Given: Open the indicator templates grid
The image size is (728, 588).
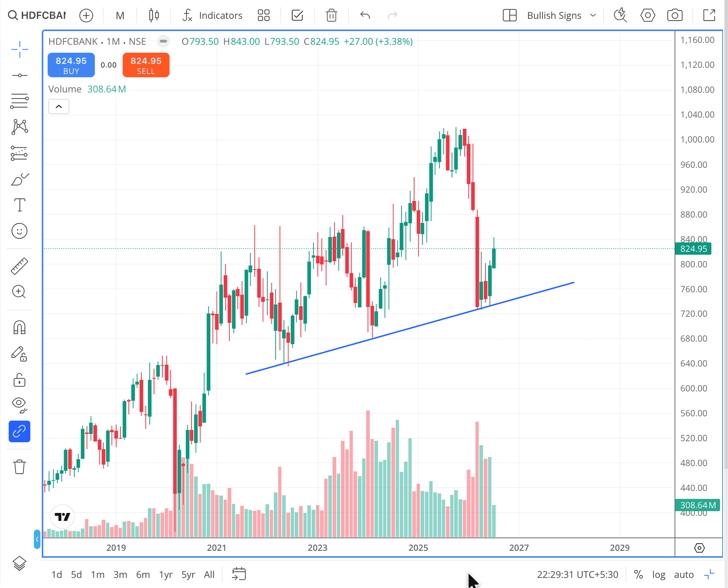Looking at the screenshot, I should click(264, 15).
